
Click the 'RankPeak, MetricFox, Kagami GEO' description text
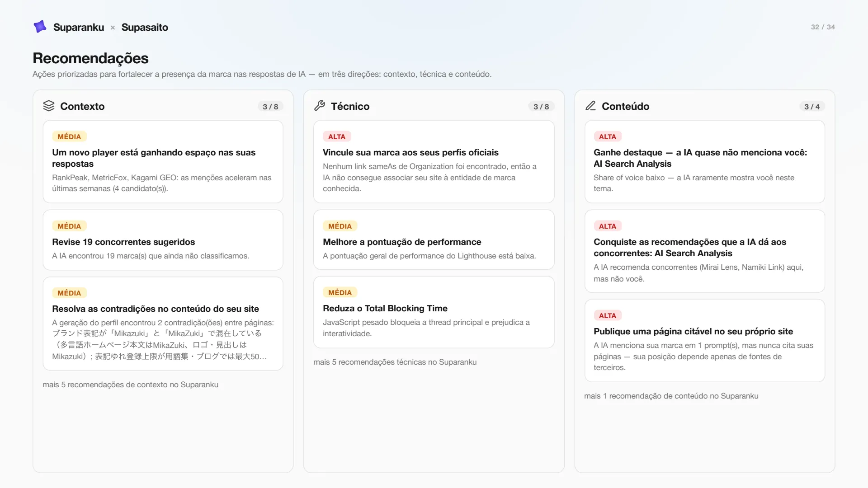click(x=162, y=183)
